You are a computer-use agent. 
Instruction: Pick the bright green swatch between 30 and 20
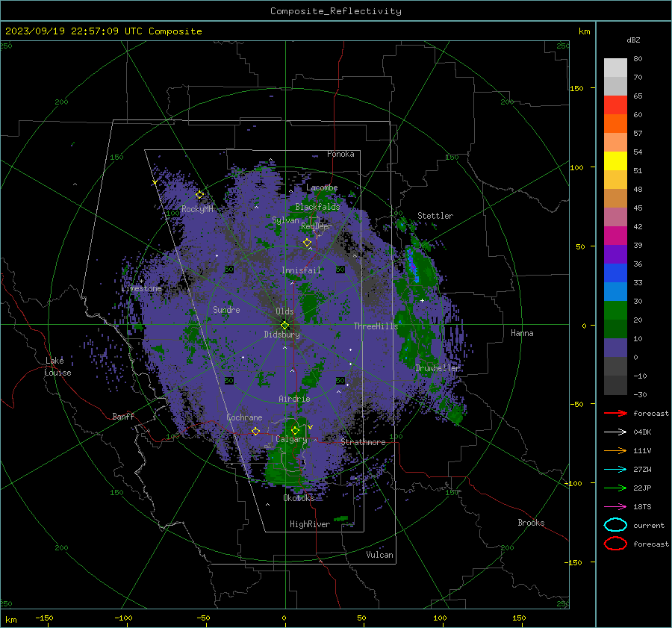click(x=615, y=311)
